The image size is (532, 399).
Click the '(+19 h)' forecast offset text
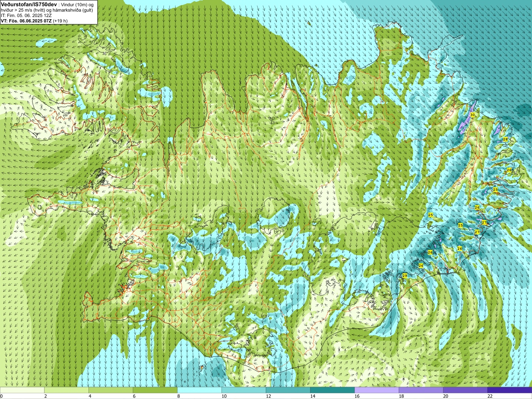pos(60,21)
